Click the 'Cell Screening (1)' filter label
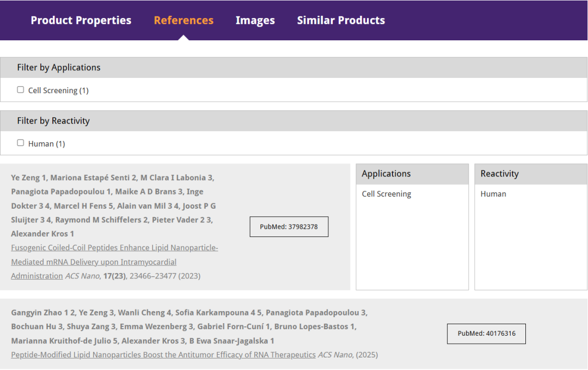 point(58,90)
